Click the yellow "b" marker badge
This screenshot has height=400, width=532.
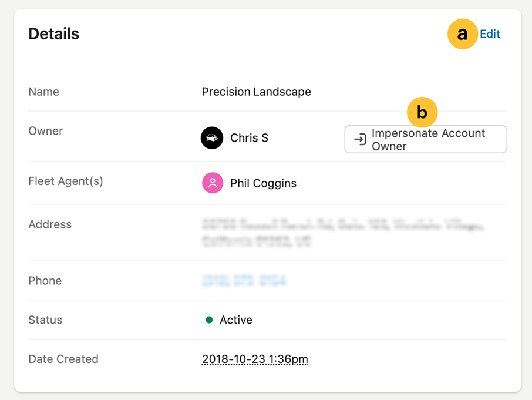click(x=422, y=112)
